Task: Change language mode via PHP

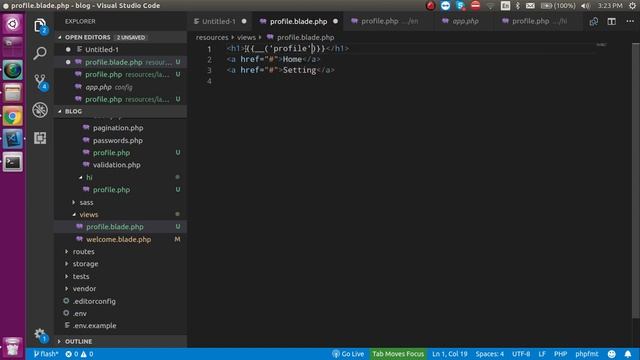Action: (560, 354)
